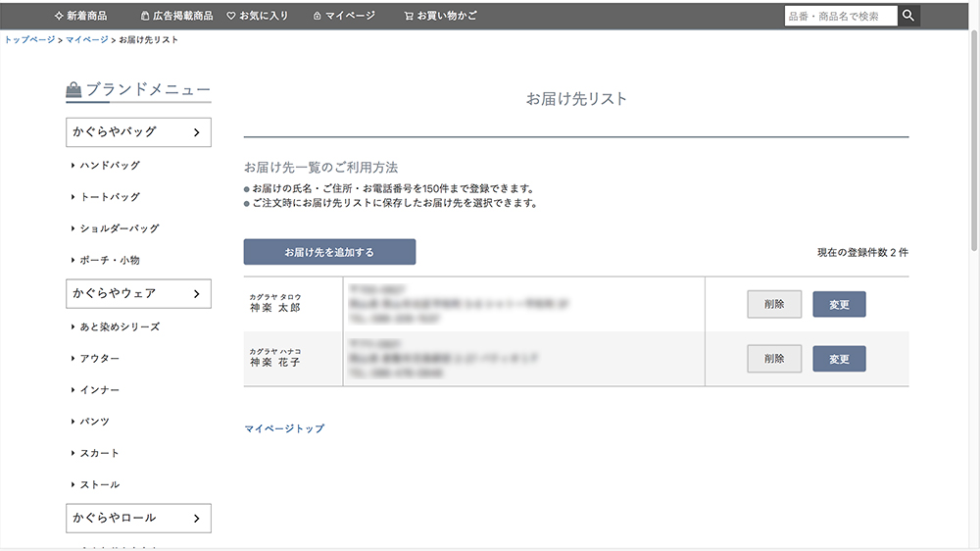This screenshot has width=980, height=551.
Task: Open お買い物かご shopping cart
Action: tap(440, 16)
